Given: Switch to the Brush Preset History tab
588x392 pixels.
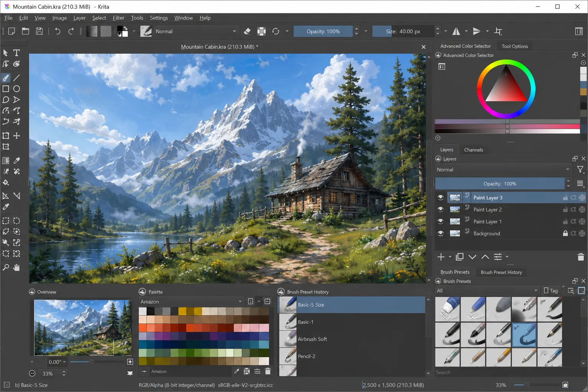Looking at the screenshot, I should 501,272.
